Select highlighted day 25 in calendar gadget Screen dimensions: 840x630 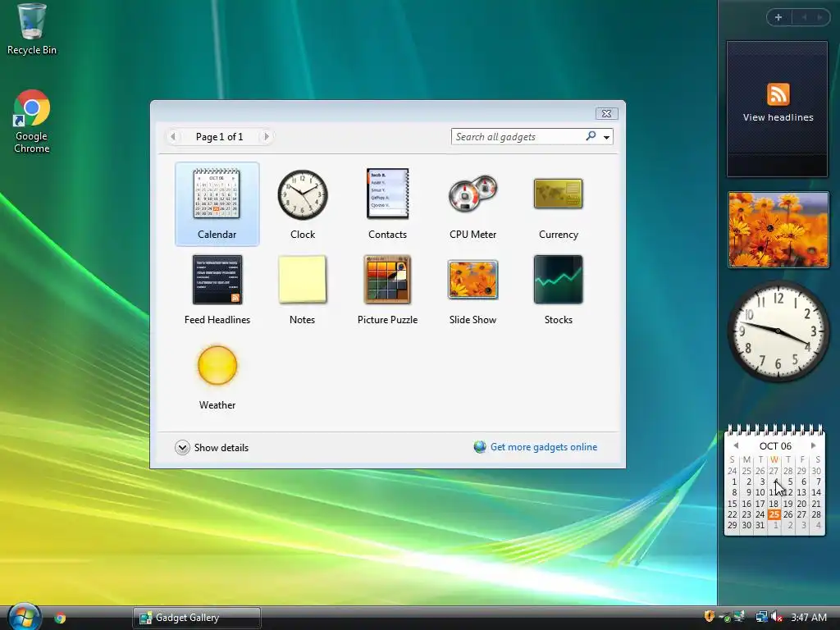774,514
